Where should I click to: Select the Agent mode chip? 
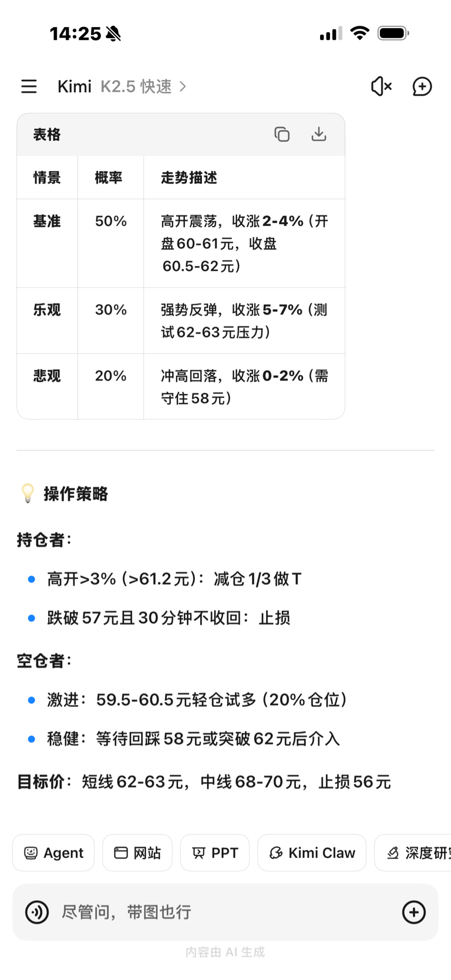(x=53, y=853)
